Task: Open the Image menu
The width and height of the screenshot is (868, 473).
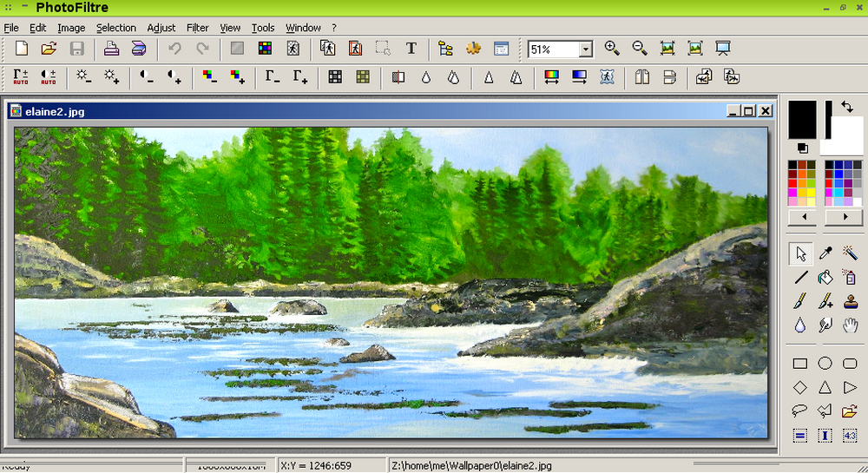Action: [x=71, y=28]
